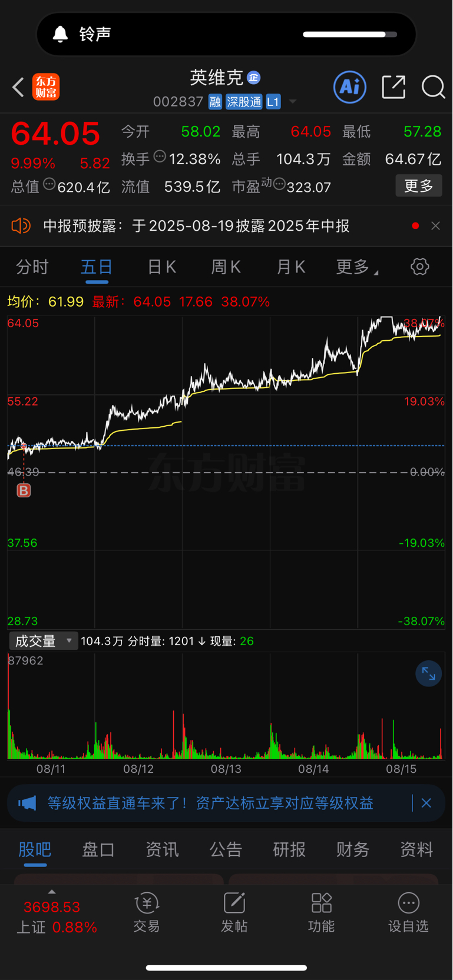Tap the 金额 64.67亿 value
Image resolution: width=453 pixels, height=980 pixels.
click(412, 159)
